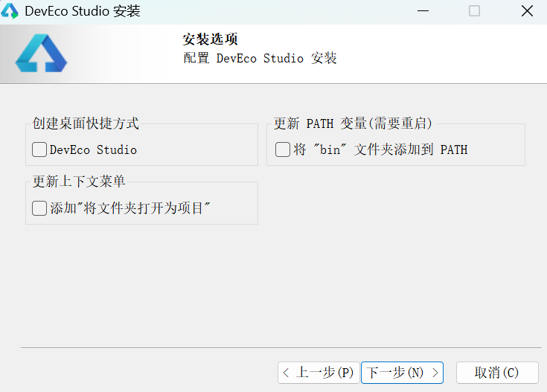This screenshot has height=392, width=547.
Task: Minimize the installer window
Action: point(423,11)
